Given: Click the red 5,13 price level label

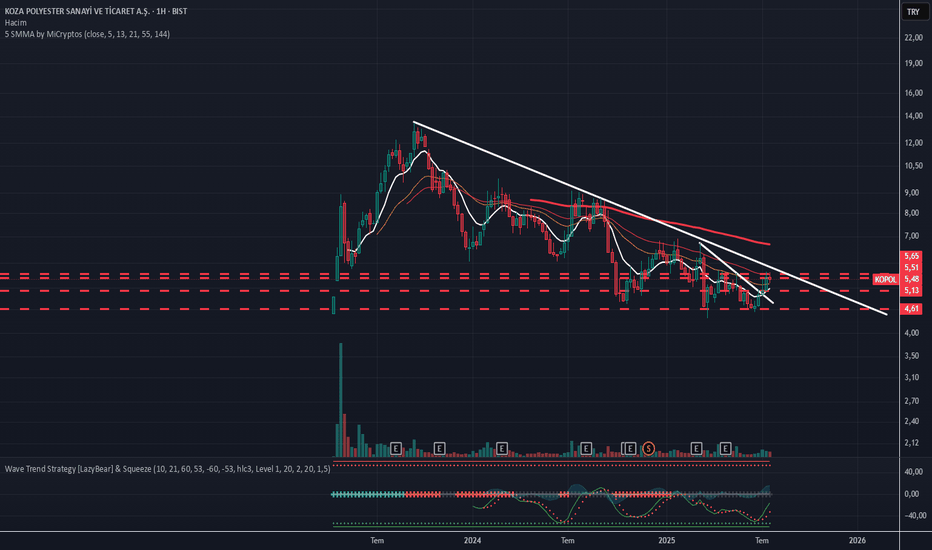Looking at the screenshot, I should [912, 291].
